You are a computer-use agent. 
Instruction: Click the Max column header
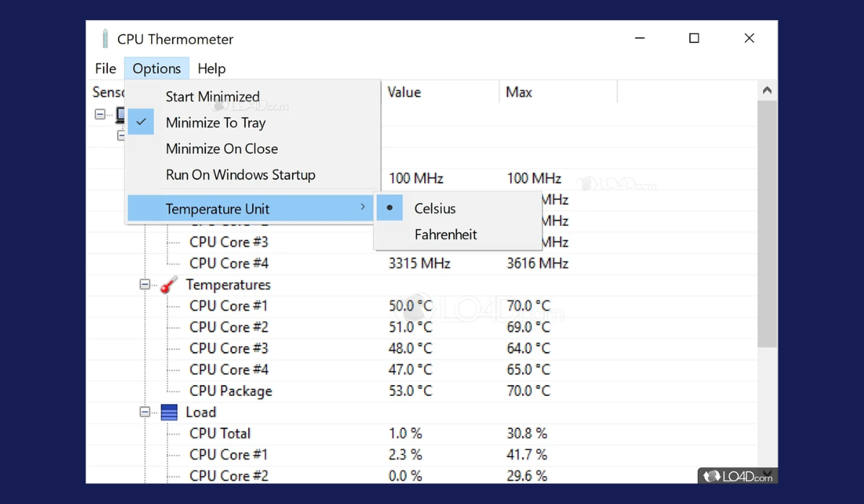558,92
